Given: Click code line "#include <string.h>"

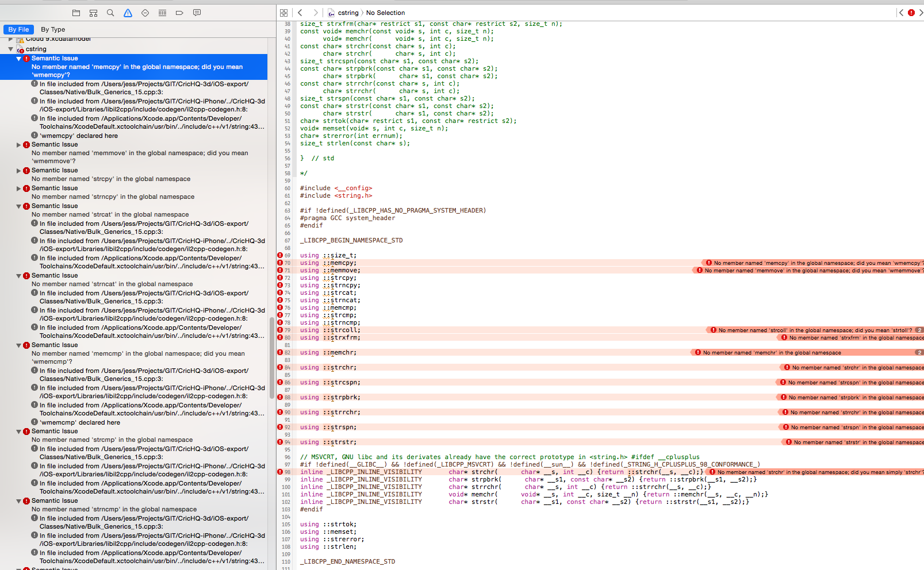Looking at the screenshot, I should [336, 195].
